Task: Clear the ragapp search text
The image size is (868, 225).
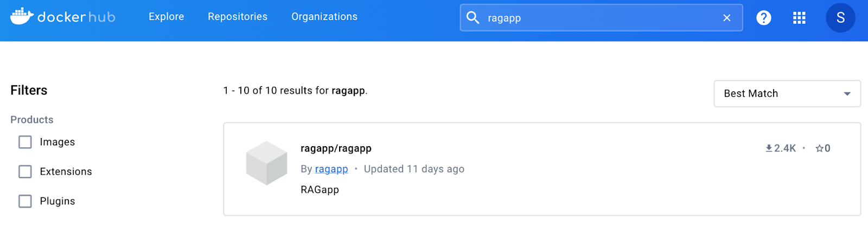Action: [727, 18]
